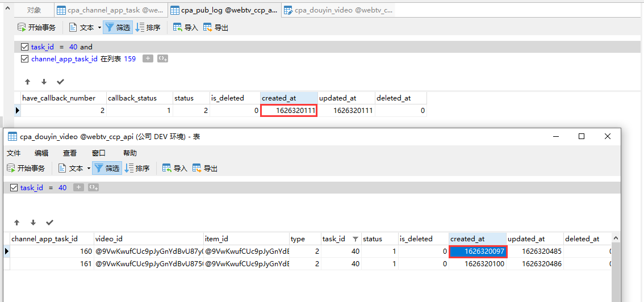Open 文本 dropdown arrow in cpa_pub_log toolbar
Screen dimensions: 644x302
point(99,27)
